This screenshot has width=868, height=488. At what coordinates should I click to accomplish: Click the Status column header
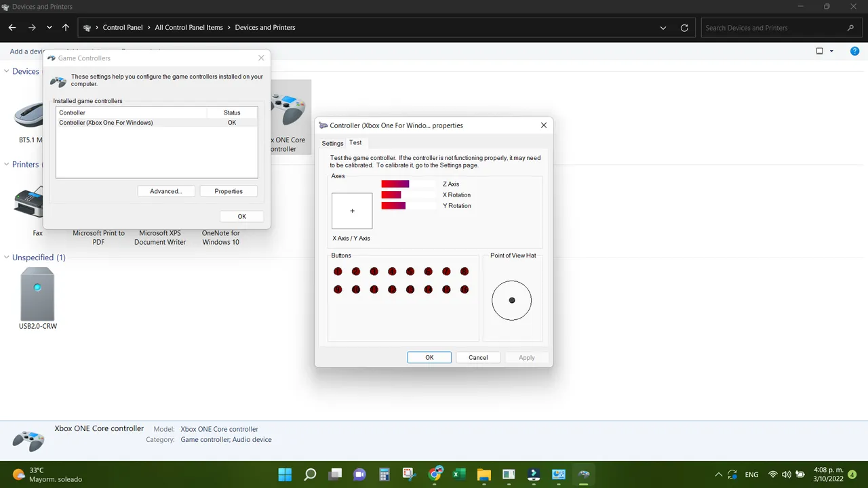pos(232,113)
